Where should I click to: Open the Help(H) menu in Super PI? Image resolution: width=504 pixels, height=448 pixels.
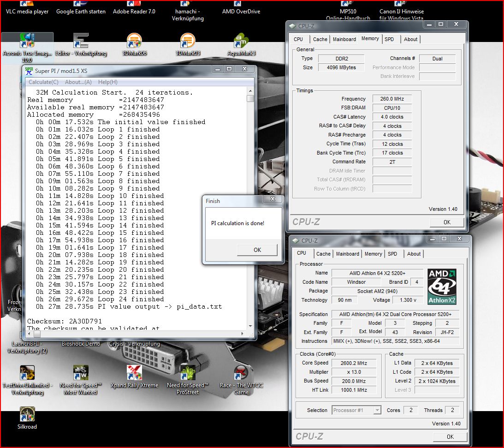[108, 82]
